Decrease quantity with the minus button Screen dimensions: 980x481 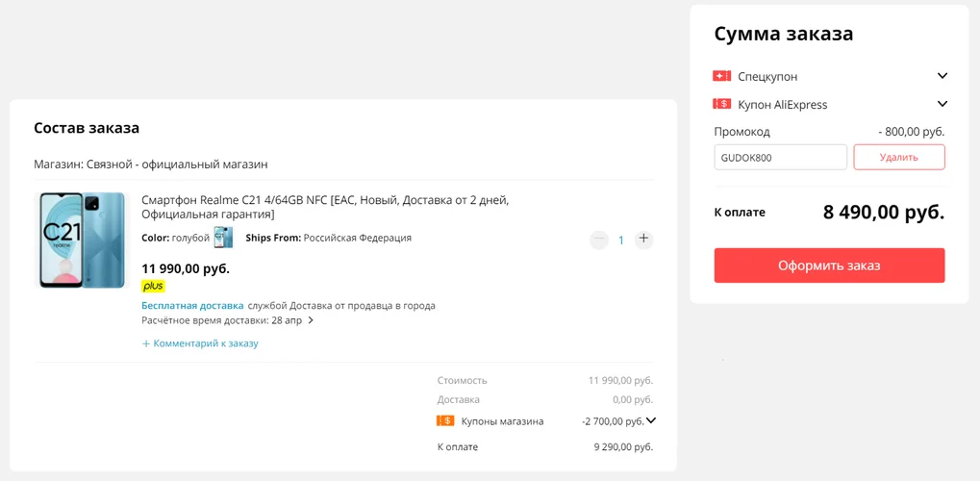click(599, 239)
